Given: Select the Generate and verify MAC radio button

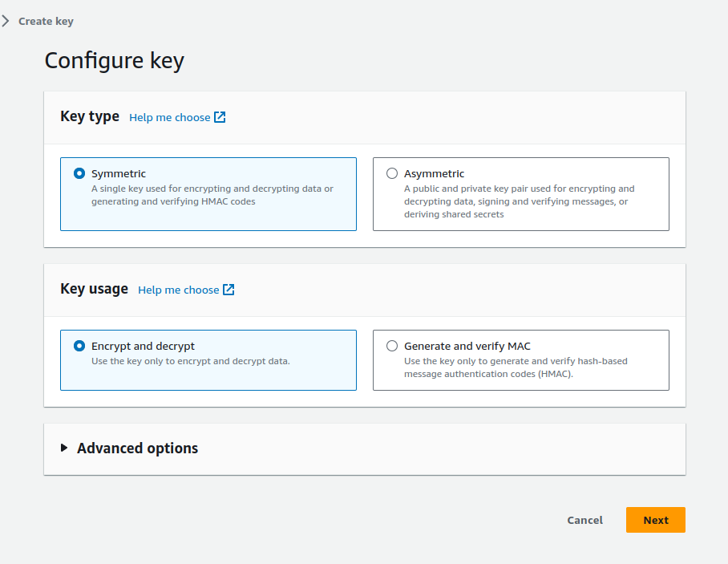Looking at the screenshot, I should 392,346.
